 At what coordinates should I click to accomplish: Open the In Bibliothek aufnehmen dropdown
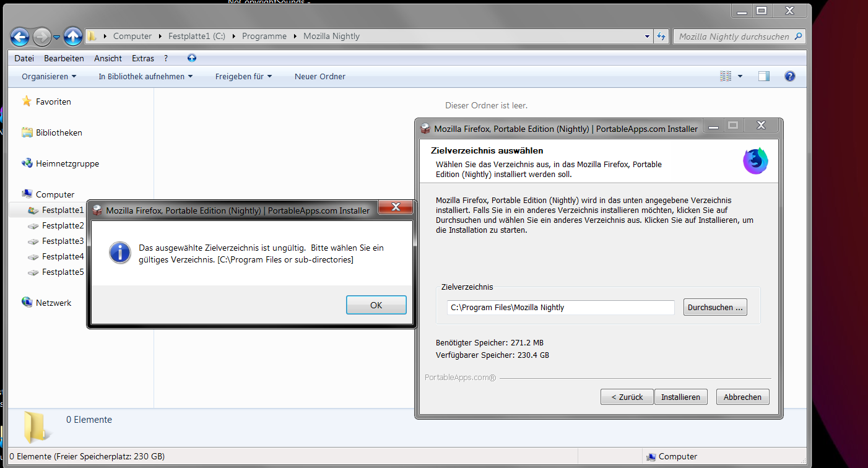click(145, 76)
